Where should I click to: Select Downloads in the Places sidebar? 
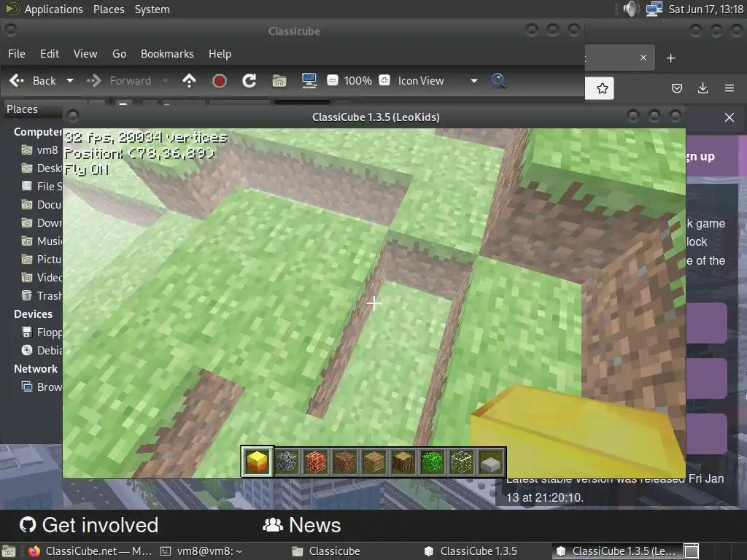[41, 223]
